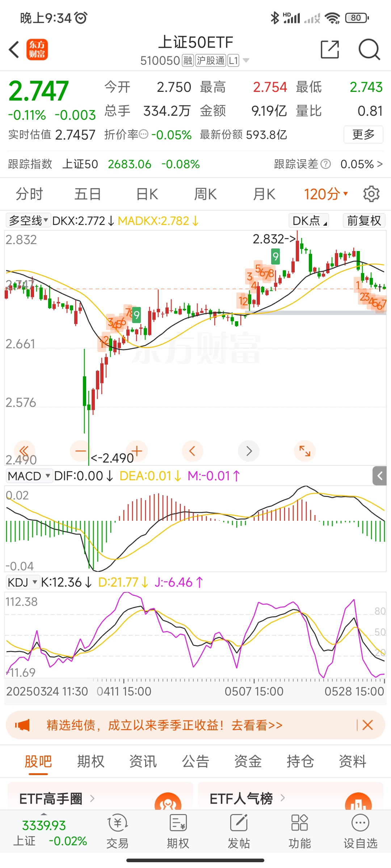Open the 东方财富 app logo

(37, 50)
